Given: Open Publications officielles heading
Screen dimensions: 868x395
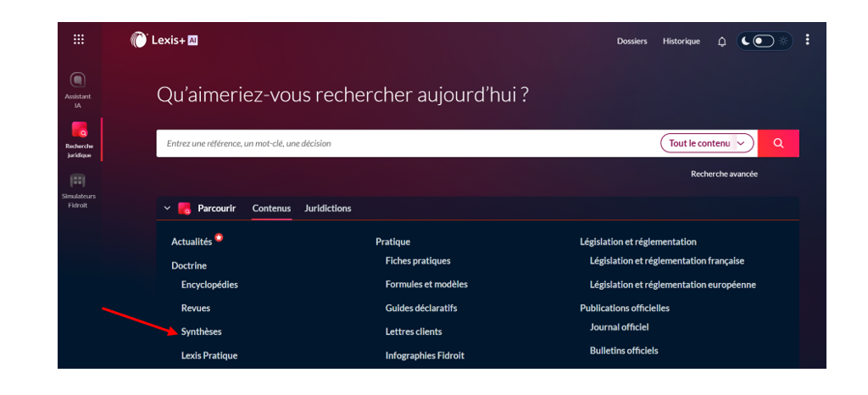Looking at the screenshot, I should [625, 309].
